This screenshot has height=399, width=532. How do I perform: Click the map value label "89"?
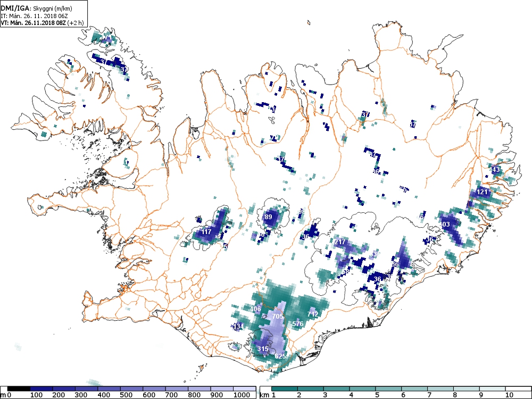(x=268, y=217)
